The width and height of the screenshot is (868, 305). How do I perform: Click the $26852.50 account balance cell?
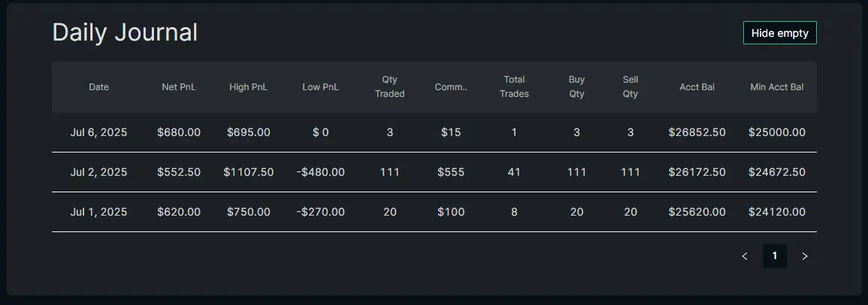pos(697,132)
